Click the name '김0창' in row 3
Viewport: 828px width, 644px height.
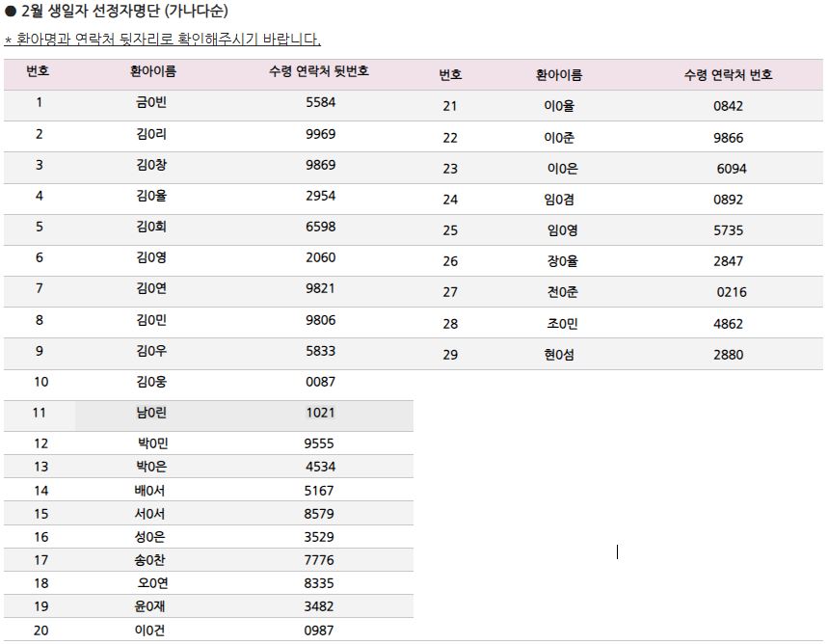[x=152, y=165]
